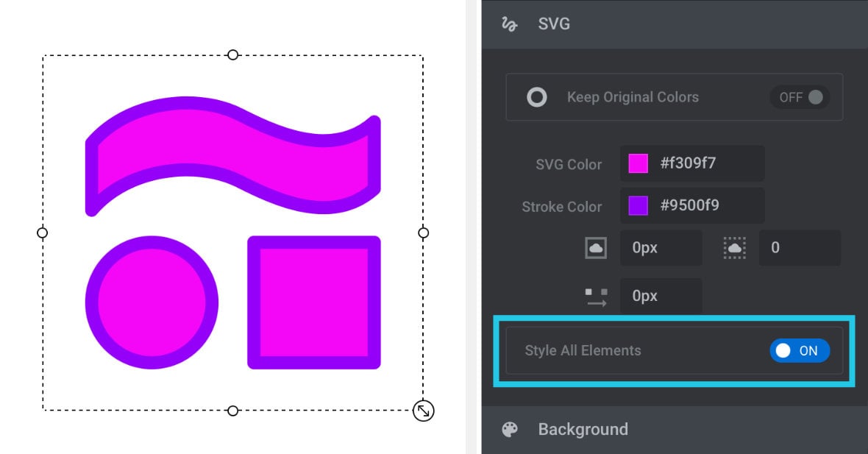The height and width of the screenshot is (454, 868).
Task: Click the top-middle selection handle
Action: [x=233, y=54]
